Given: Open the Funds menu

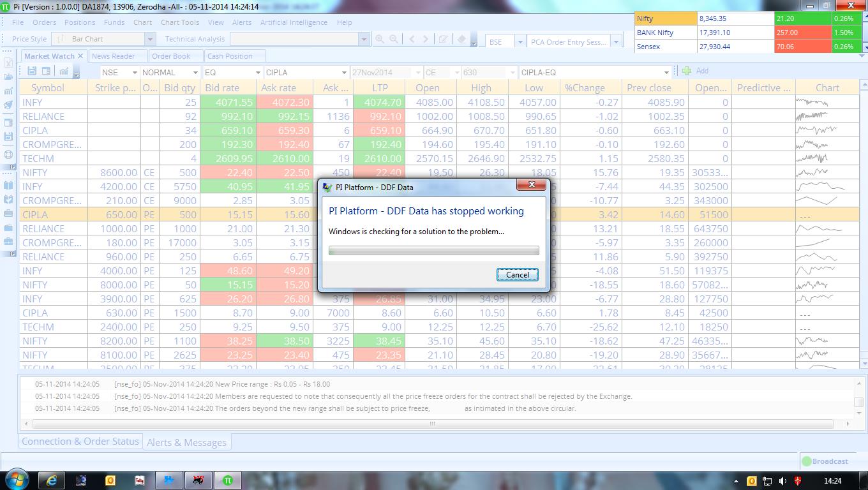Looking at the screenshot, I should pyautogui.click(x=114, y=22).
